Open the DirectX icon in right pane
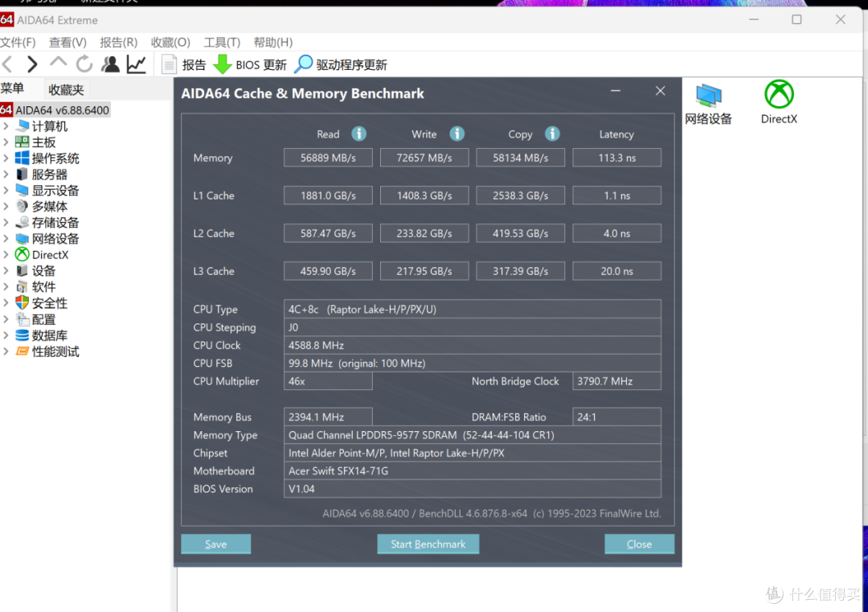The height and width of the screenshot is (612, 868). point(779,102)
